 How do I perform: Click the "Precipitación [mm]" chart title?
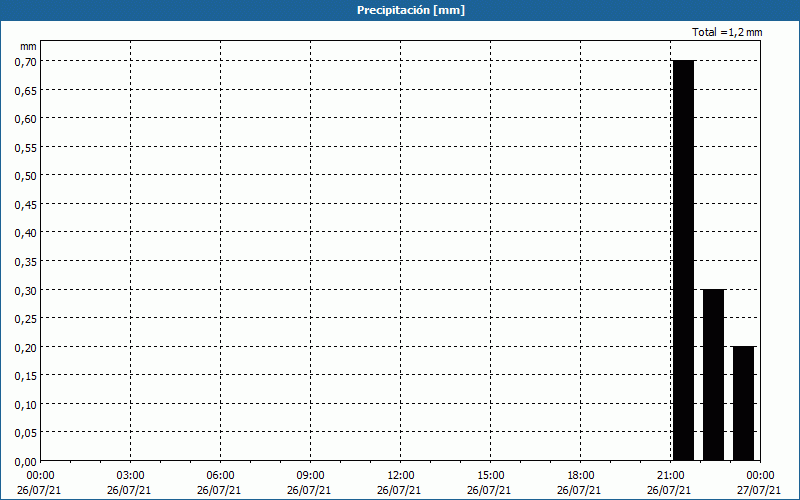click(411, 10)
